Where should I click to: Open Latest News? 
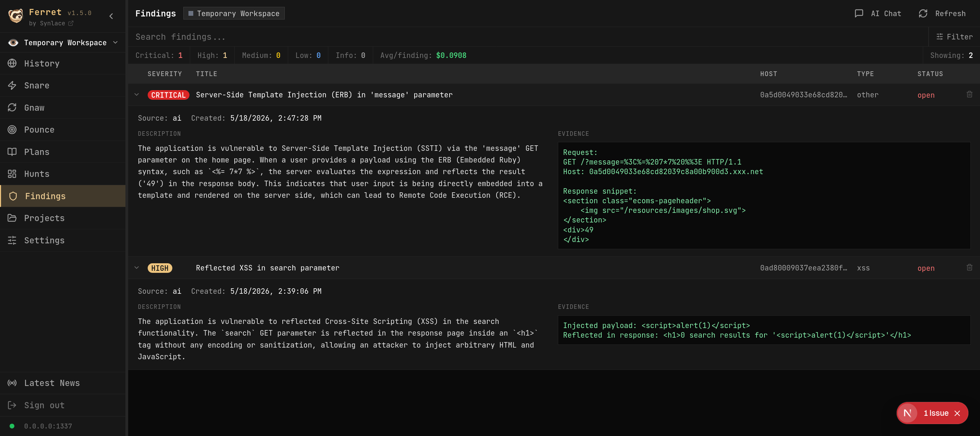(63, 383)
